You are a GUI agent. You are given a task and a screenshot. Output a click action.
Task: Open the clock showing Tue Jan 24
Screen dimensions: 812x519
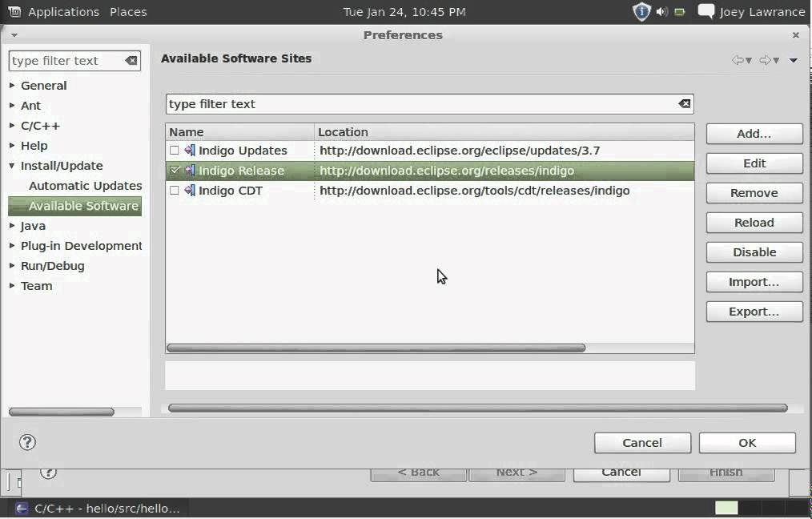click(404, 11)
